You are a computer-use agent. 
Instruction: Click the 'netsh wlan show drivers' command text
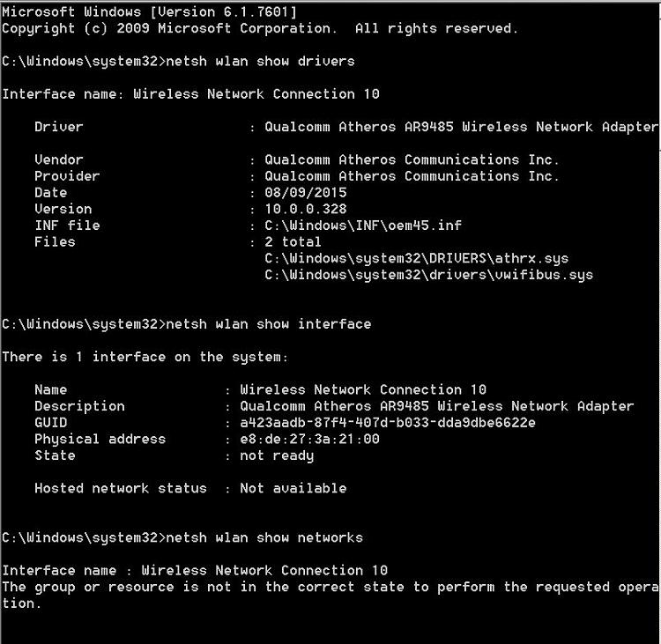(260, 61)
